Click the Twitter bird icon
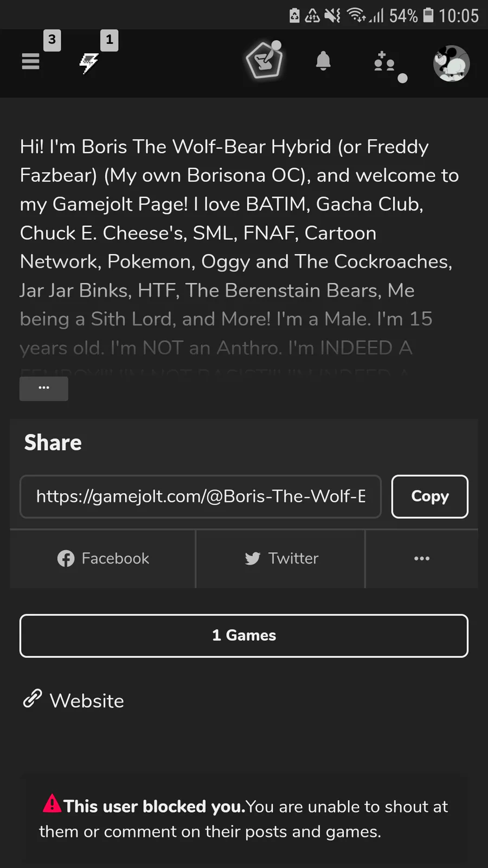This screenshot has width=488, height=868. click(x=253, y=559)
